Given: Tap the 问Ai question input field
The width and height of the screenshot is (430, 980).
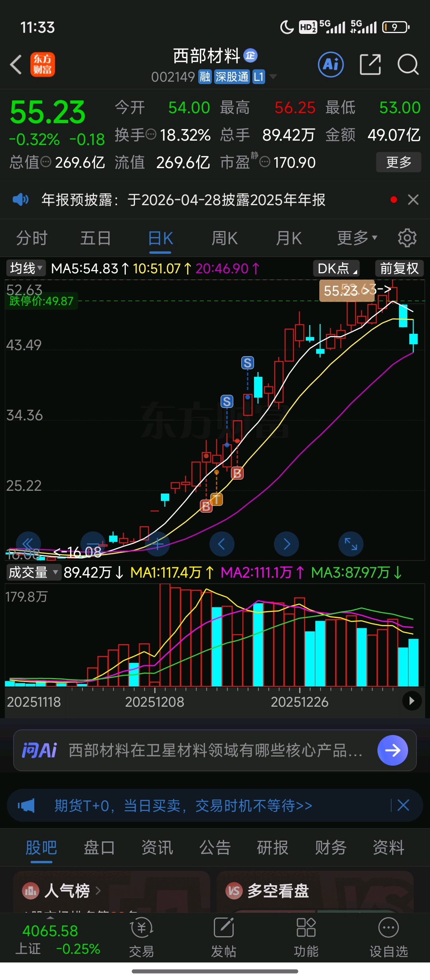Looking at the screenshot, I should 215,750.
